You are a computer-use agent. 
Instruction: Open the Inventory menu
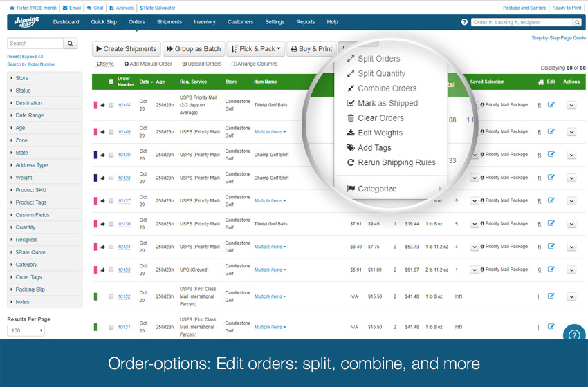[205, 22]
